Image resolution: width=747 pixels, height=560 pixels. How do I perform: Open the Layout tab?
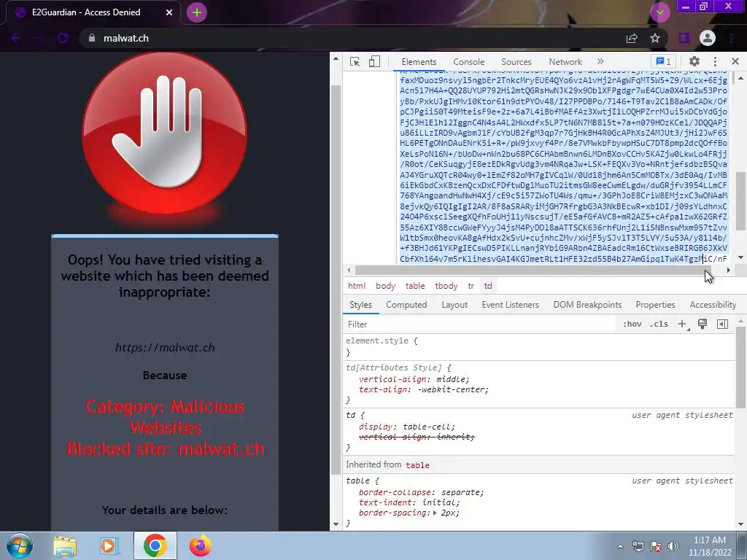pos(454,305)
